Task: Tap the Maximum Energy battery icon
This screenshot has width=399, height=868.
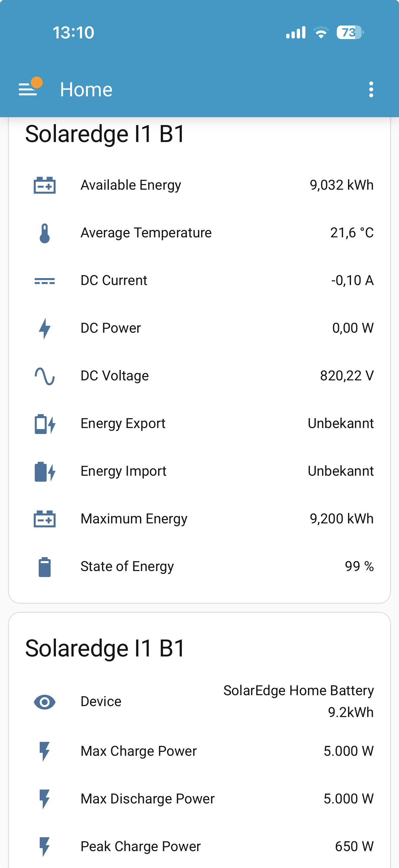Action: pos(44,519)
